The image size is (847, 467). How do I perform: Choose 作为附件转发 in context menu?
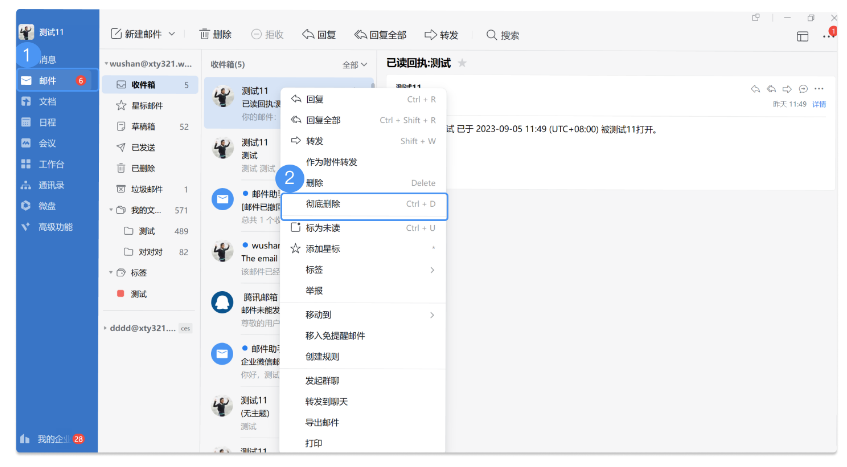pos(363,162)
